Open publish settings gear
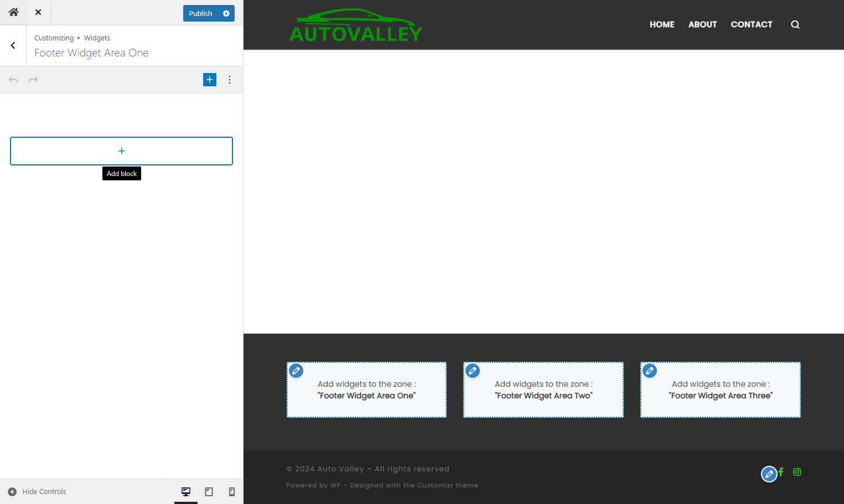 click(226, 13)
